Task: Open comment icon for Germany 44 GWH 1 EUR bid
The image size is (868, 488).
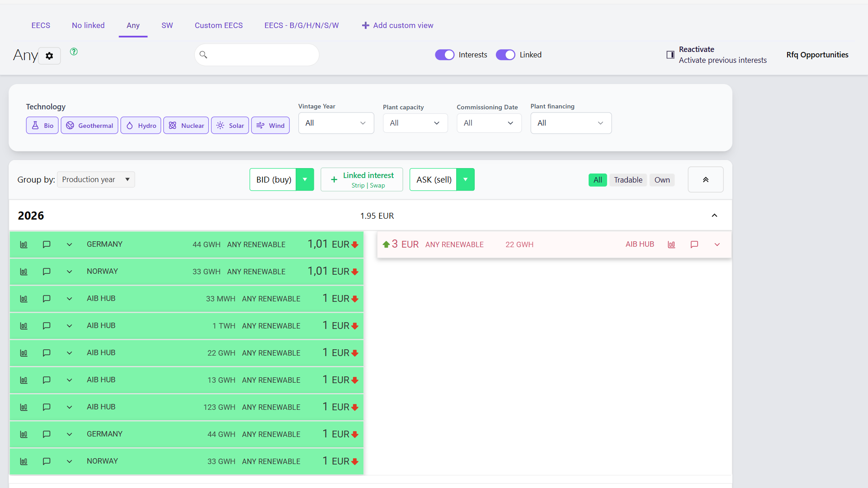Action: (x=47, y=434)
